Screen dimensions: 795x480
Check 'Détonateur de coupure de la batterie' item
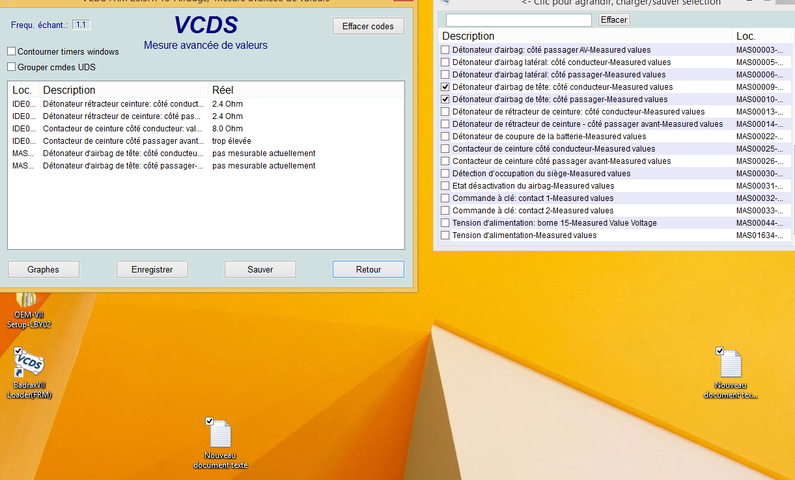445,136
